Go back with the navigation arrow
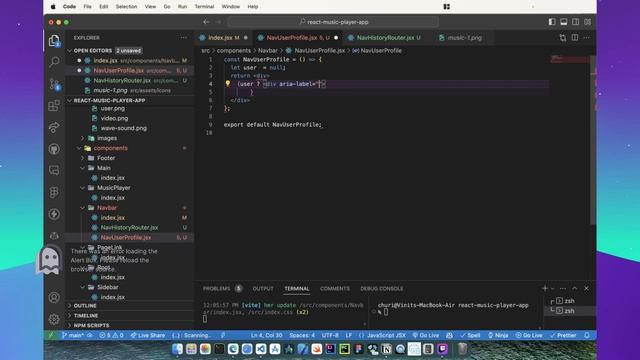This screenshot has width=640, height=360. coord(206,22)
